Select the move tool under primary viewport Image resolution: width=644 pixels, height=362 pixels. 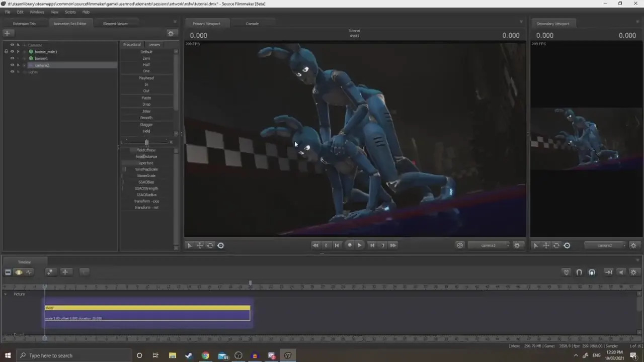[x=200, y=245]
